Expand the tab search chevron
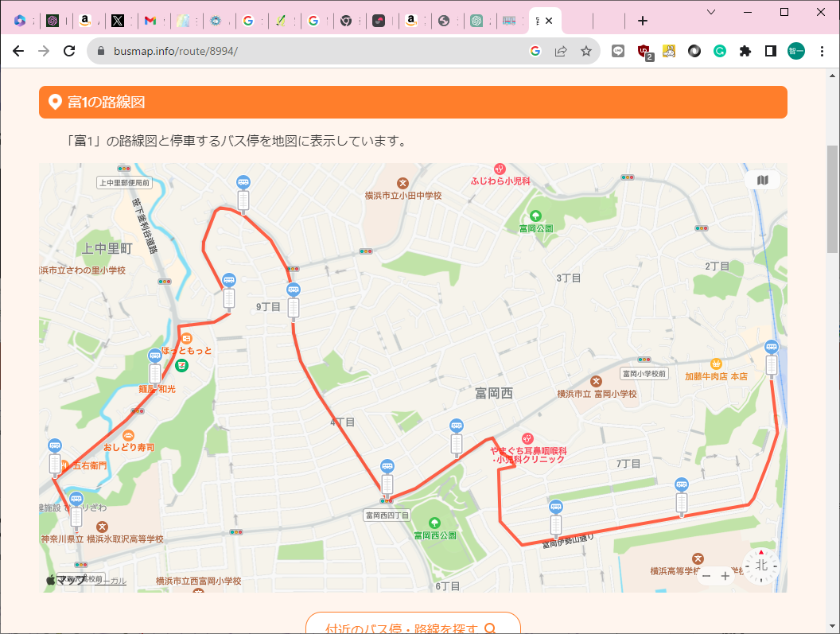Screen dimensions: 840x634 coord(711,12)
